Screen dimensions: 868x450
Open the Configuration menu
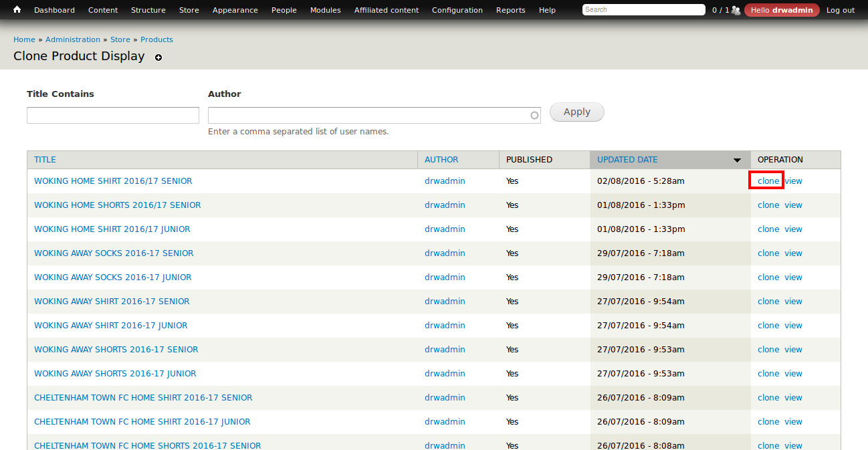(x=457, y=9)
